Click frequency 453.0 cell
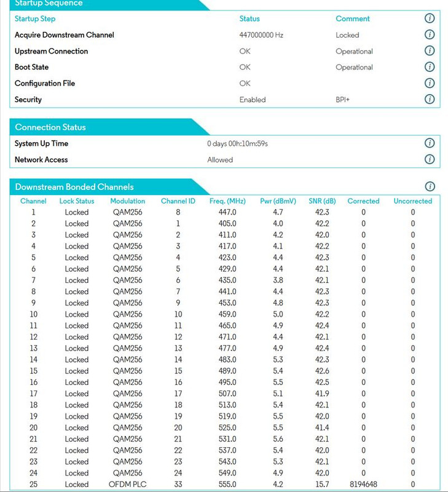The width and height of the screenshot is (448, 492). pyautogui.click(x=227, y=303)
